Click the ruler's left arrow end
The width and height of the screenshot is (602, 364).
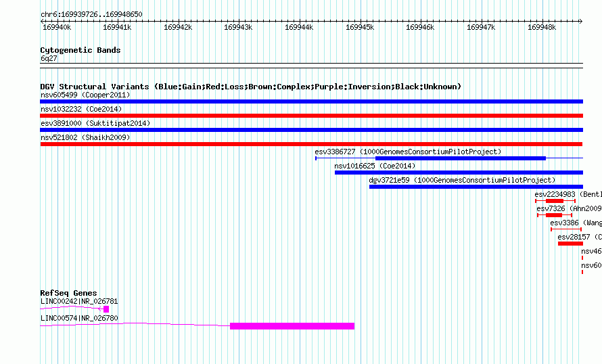tap(42, 22)
